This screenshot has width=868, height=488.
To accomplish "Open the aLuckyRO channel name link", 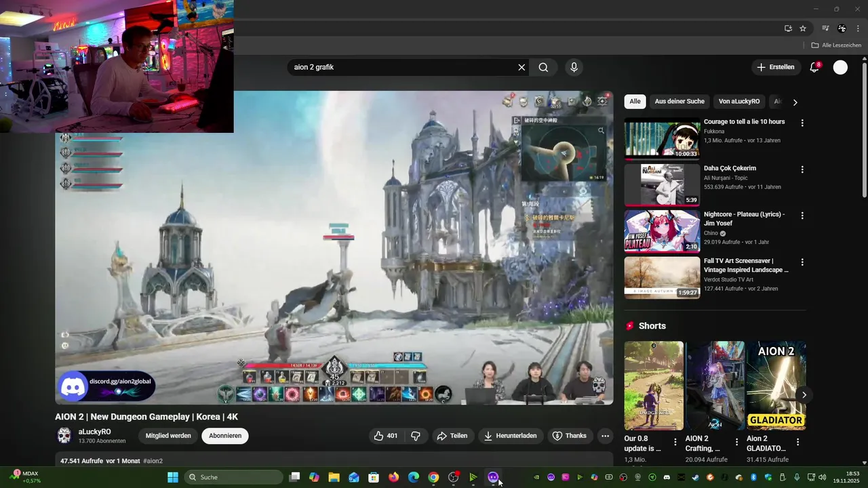I will coord(95,432).
